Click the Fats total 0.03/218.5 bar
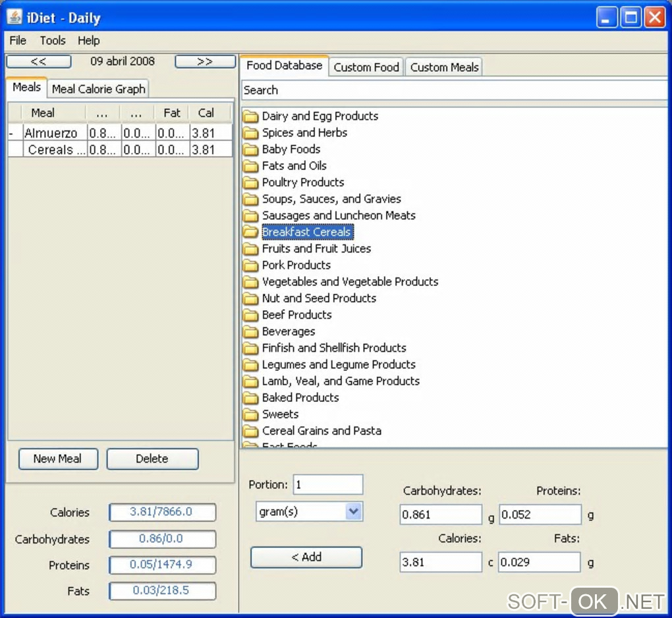 coord(162,591)
